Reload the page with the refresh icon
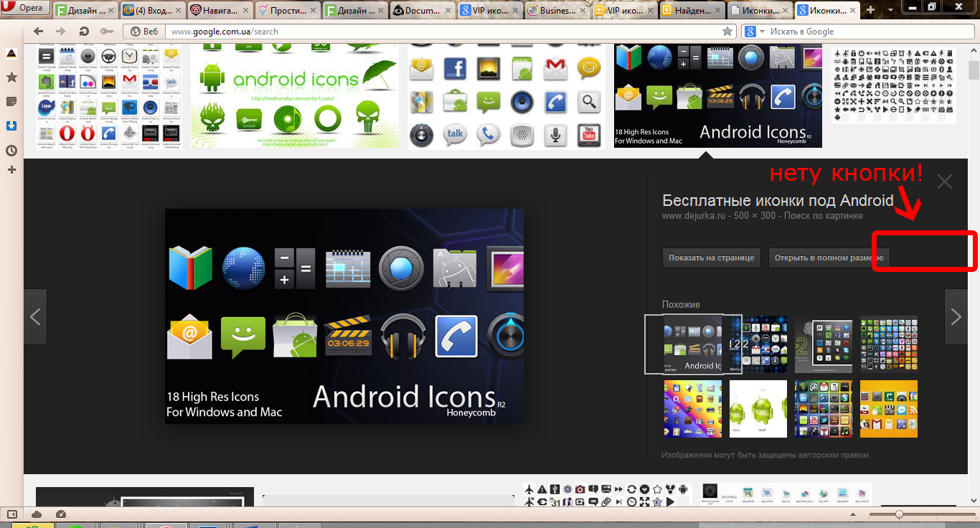Viewport: 980px width, 528px height. click(x=84, y=32)
